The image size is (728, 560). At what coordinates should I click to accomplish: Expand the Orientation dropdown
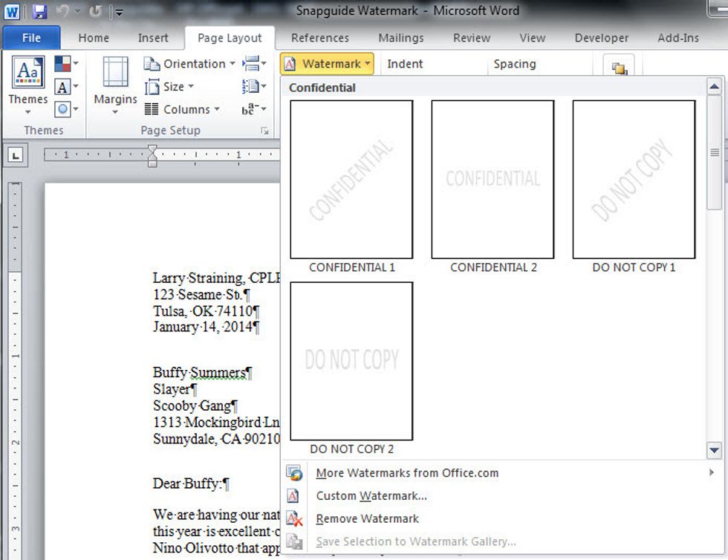pyautogui.click(x=189, y=64)
